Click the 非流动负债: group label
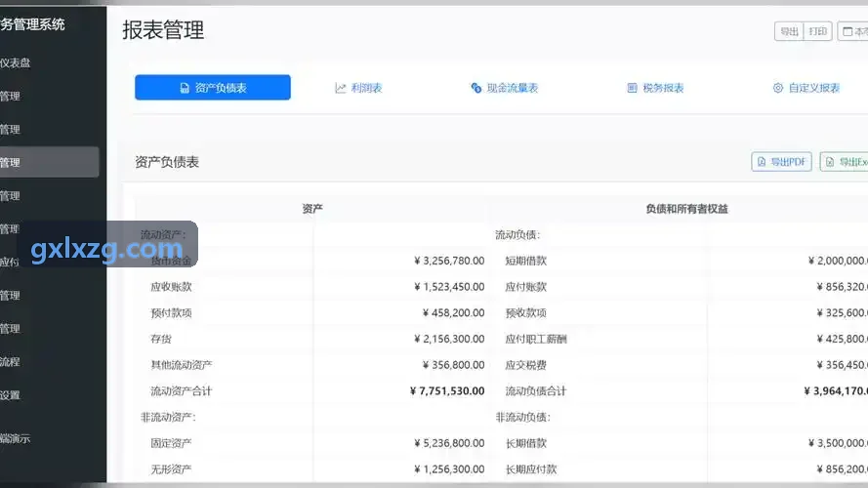The image size is (868, 488). [523, 417]
